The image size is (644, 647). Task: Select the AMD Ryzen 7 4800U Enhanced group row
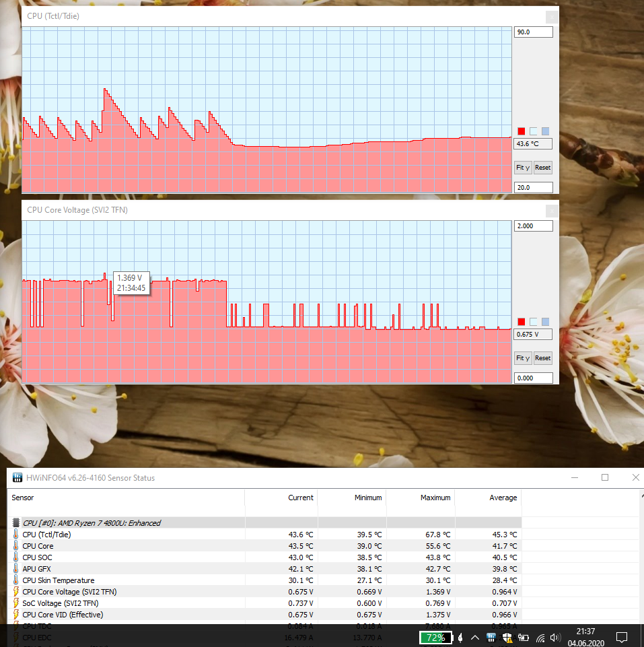pyautogui.click(x=266, y=523)
